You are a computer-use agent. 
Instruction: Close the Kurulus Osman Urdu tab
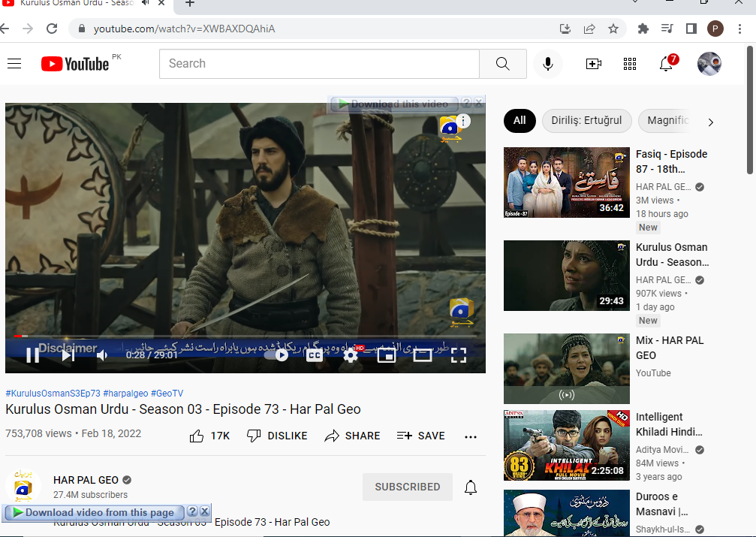pyautogui.click(x=161, y=3)
